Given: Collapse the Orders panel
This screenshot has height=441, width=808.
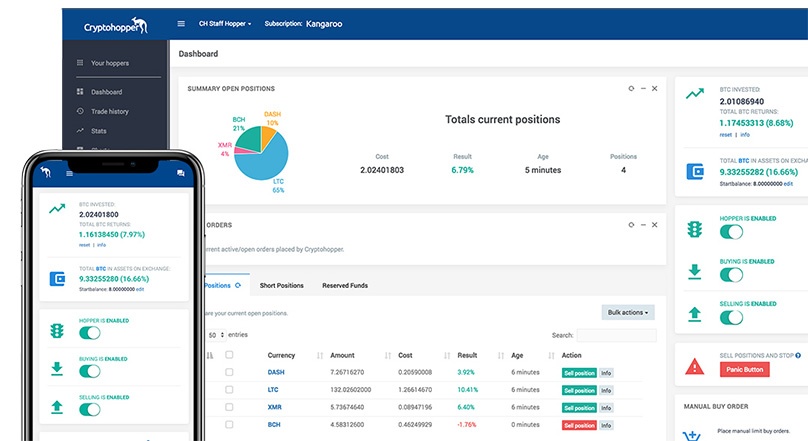Looking at the screenshot, I should [x=643, y=225].
